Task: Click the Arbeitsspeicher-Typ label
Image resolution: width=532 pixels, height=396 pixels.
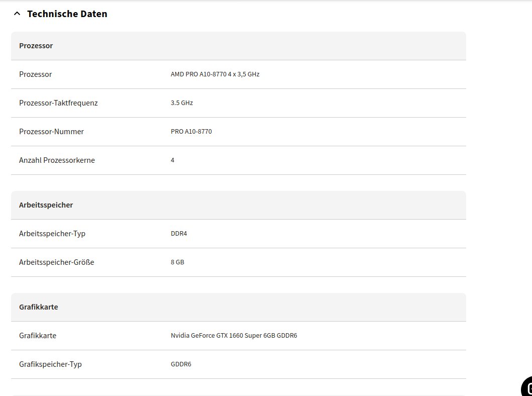Action: point(52,234)
